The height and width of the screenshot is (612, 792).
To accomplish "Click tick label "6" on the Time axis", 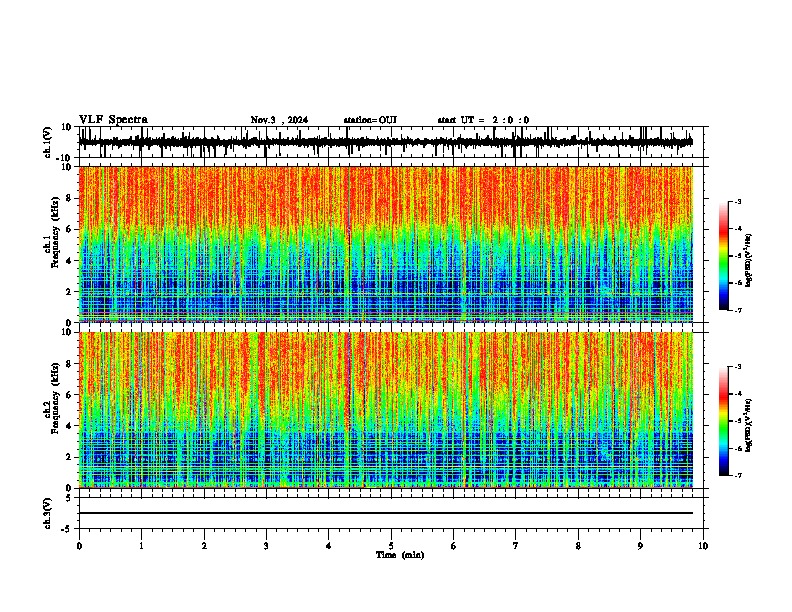I will click(x=454, y=546).
